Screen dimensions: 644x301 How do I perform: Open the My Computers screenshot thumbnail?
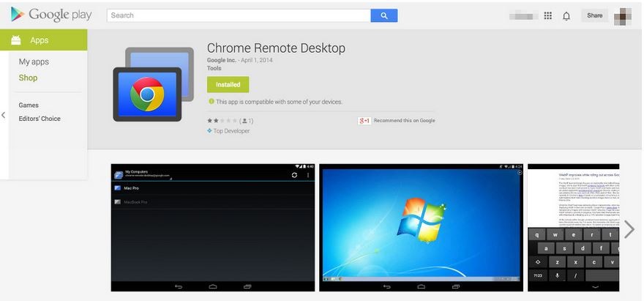[213, 227]
